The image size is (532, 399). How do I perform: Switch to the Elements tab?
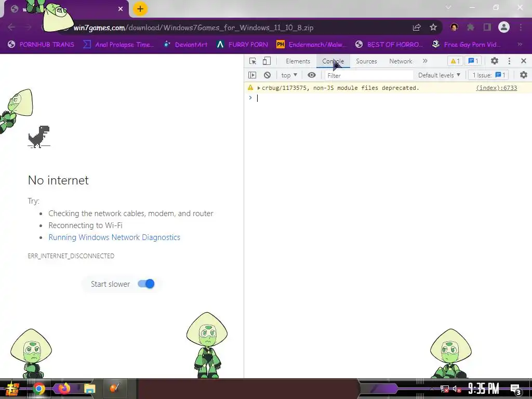[x=298, y=61]
